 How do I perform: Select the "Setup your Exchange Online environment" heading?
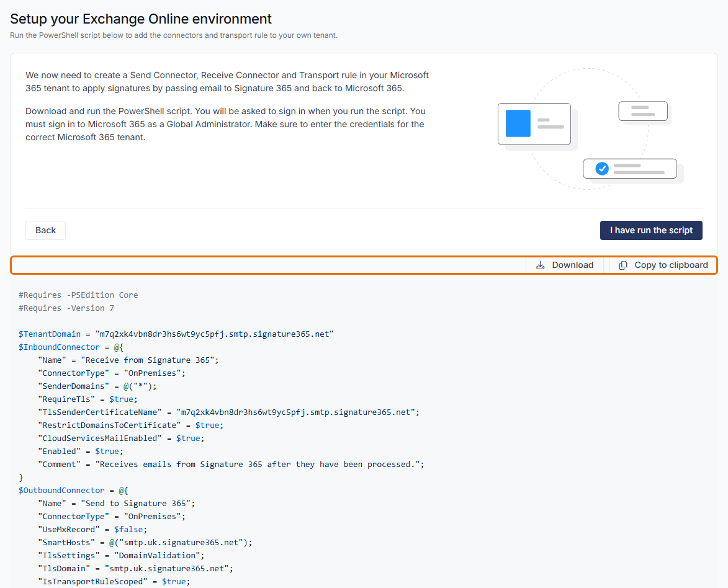pos(141,19)
